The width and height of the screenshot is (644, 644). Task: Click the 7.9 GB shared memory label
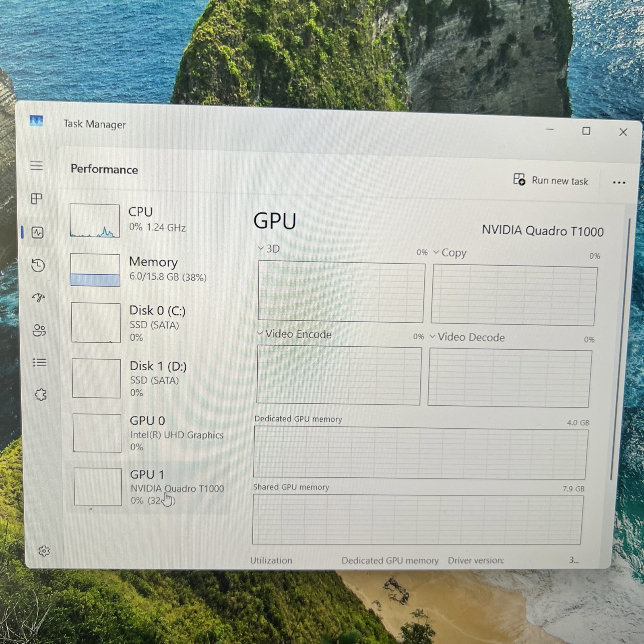click(x=574, y=489)
